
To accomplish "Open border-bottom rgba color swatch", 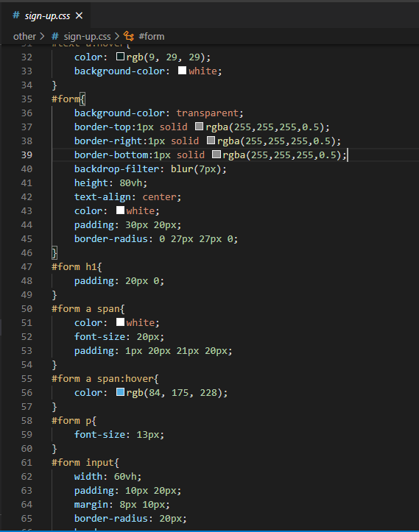I will pyautogui.click(x=216, y=155).
